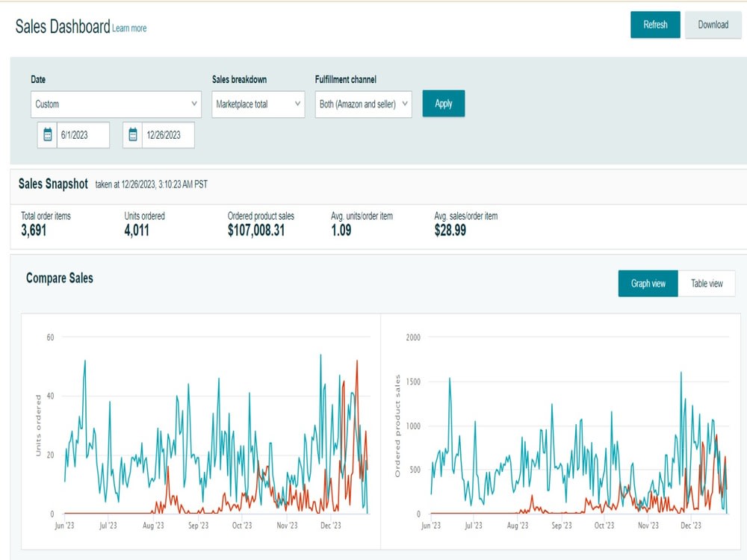Viewport: 747px width, 560px height.
Task: Download the sales report
Action: (713, 25)
